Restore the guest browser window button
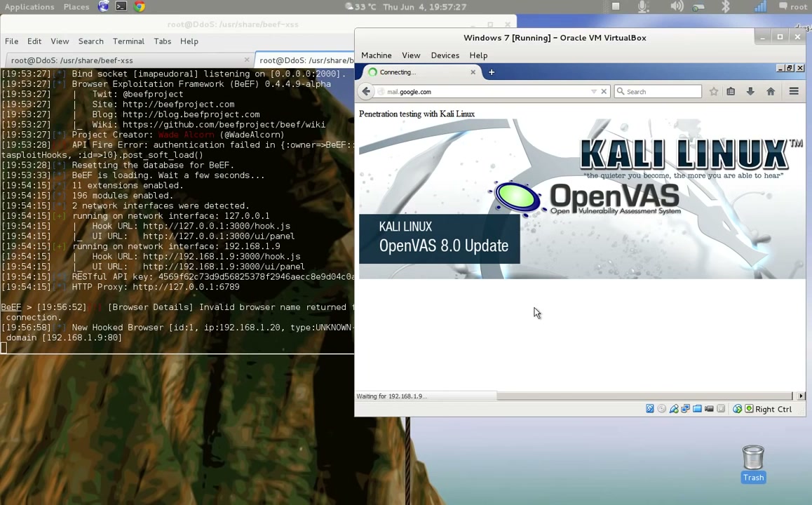This screenshot has height=505, width=812. pos(790,68)
